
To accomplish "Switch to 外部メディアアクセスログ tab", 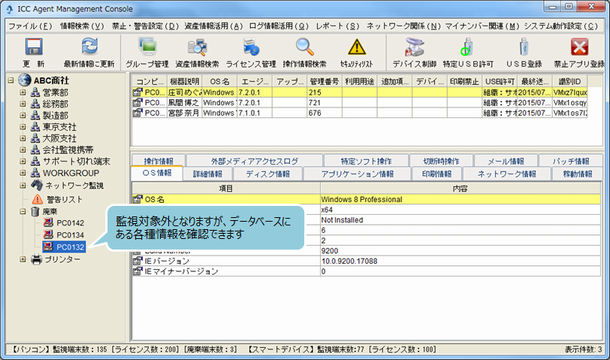I will [x=254, y=161].
